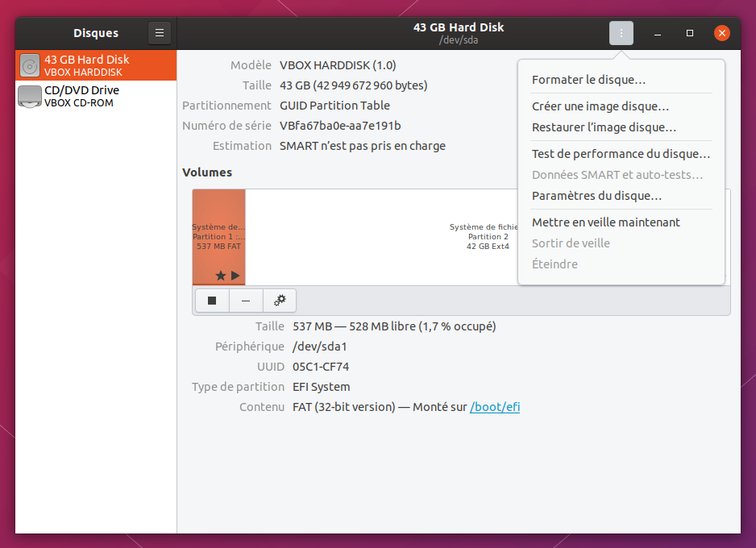Open the Disques hamburger application menu
Screen dimensions: 756x548
point(160,33)
